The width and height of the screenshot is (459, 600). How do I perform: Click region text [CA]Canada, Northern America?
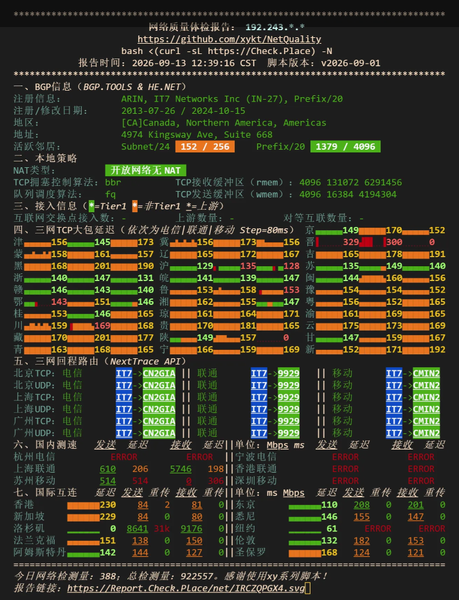224,123
